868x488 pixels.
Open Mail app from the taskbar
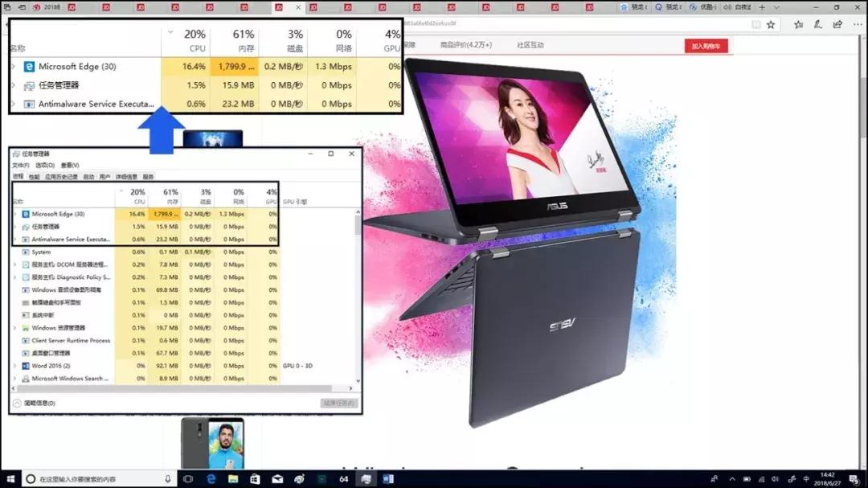pos(277,479)
